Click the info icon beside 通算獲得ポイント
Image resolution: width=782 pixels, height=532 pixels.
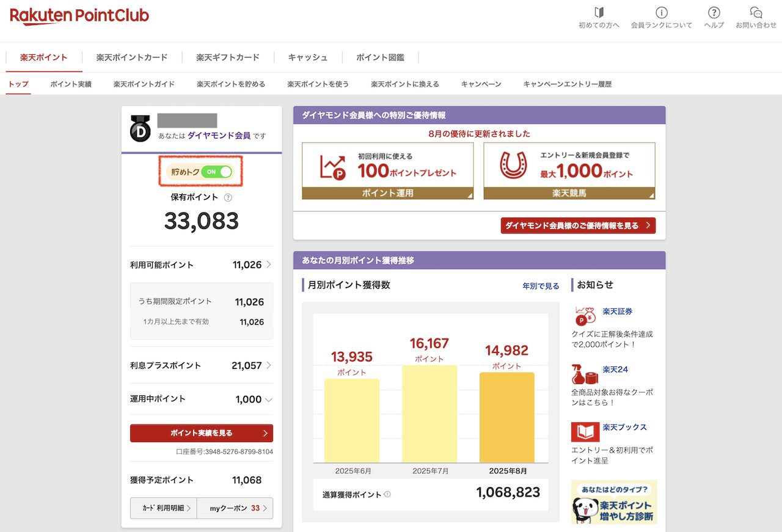tap(388, 495)
